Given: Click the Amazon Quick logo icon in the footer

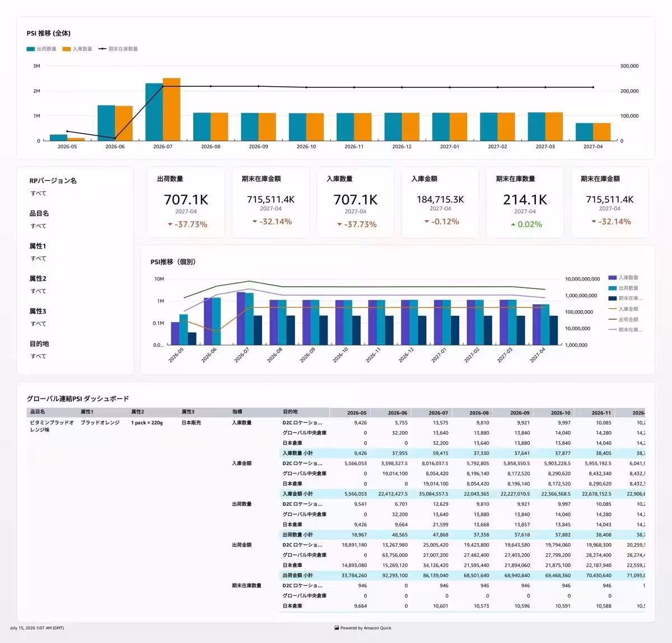Looking at the screenshot, I should click(337, 628).
